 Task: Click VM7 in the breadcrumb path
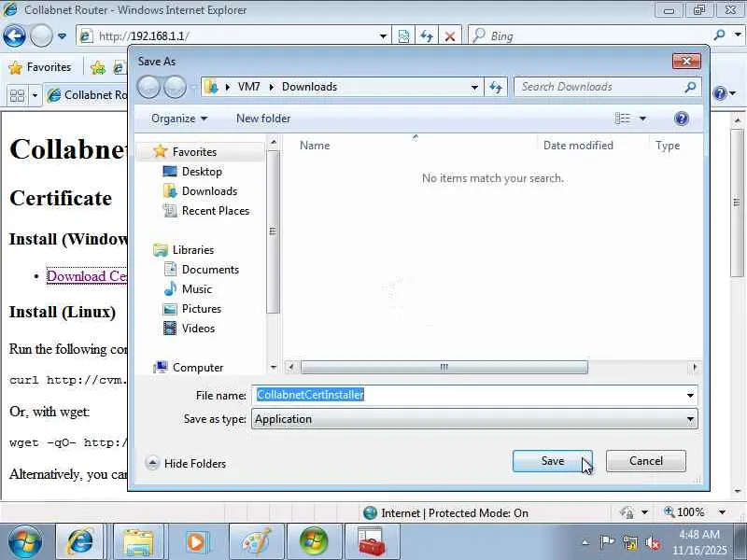(248, 87)
